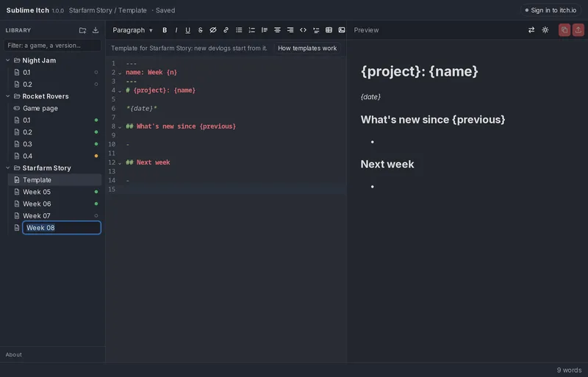588x377 pixels.
Task: Fold the What's new section on line 8
Action: pyautogui.click(x=120, y=127)
